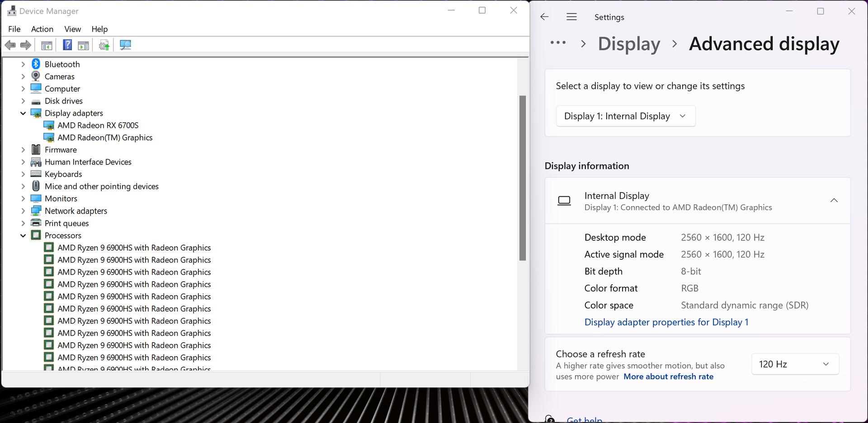Image resolution: width=868 pixels, height=423 pixels.
Task: Click the Bit depth 8-bit value
Action: pos(691,271)
